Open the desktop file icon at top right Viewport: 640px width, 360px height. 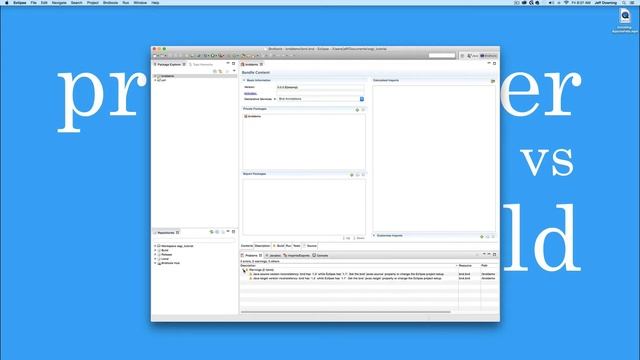pos(624,16)
